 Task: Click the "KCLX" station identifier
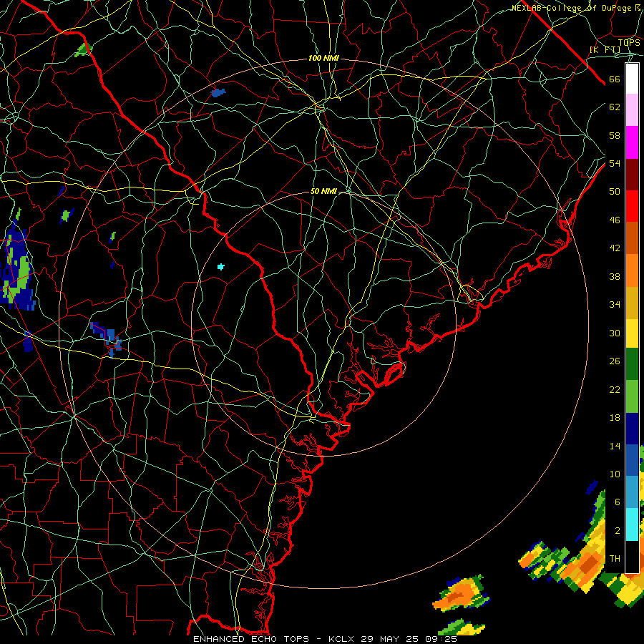(x=342, y=639)
